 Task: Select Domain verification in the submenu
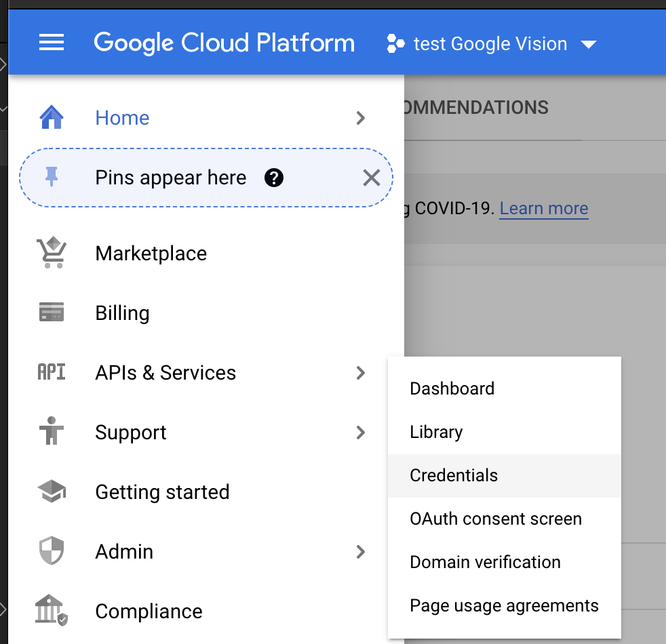coord(504,562)
